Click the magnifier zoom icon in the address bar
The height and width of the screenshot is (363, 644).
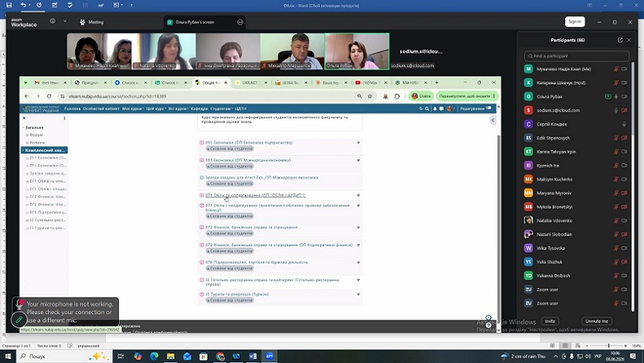(359, 96)
